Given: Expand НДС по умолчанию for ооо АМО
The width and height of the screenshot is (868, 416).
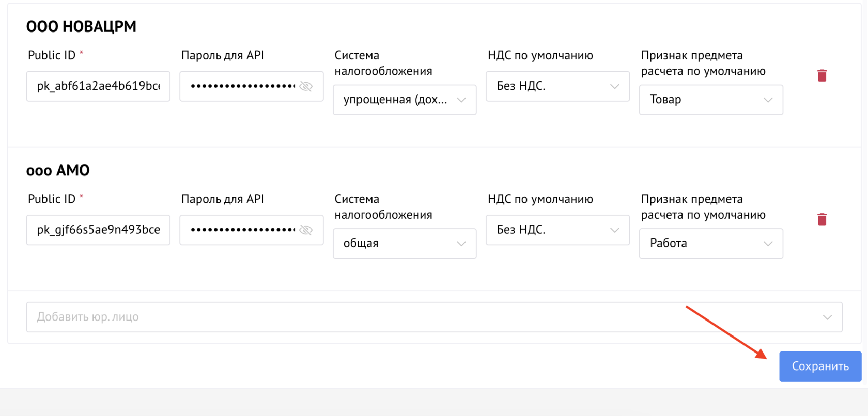Looking at the screenshot, I should click(x=557, y=230).
